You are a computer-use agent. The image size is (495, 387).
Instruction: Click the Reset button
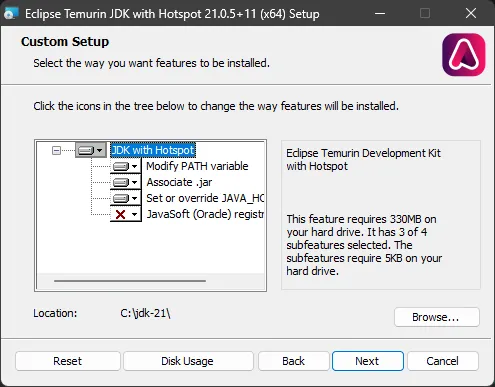click(68, 361)
